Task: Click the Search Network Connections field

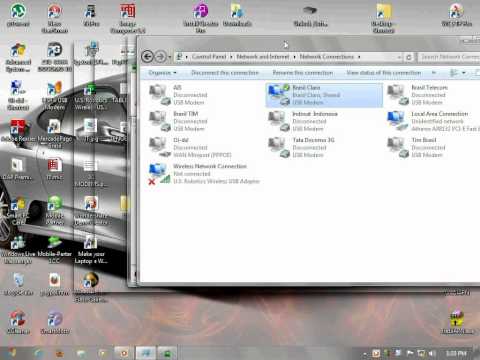Action: pyautogui.click(x=449, y=57)
